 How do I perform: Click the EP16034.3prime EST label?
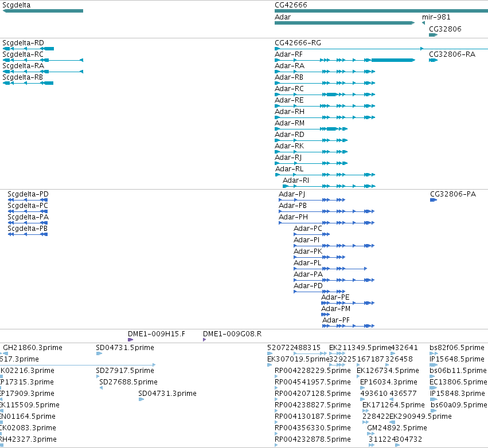[389, 382]
